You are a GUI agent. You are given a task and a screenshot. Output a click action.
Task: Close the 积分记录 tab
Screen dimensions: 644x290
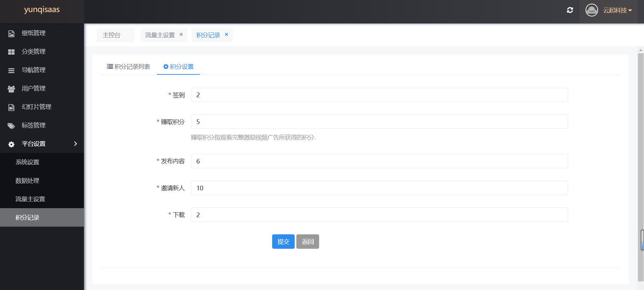[227, 34]
